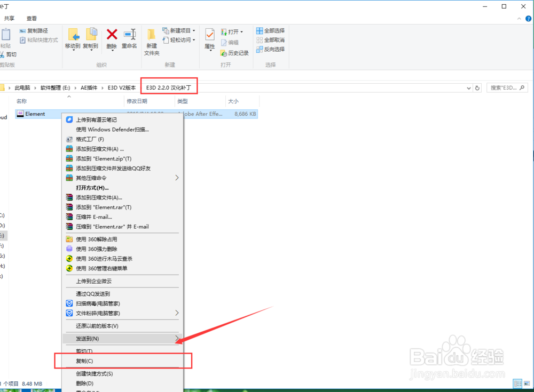Open the Open dropdown in ribbon
The width and height of the screenshot is (534, 392).
[232, 31]
